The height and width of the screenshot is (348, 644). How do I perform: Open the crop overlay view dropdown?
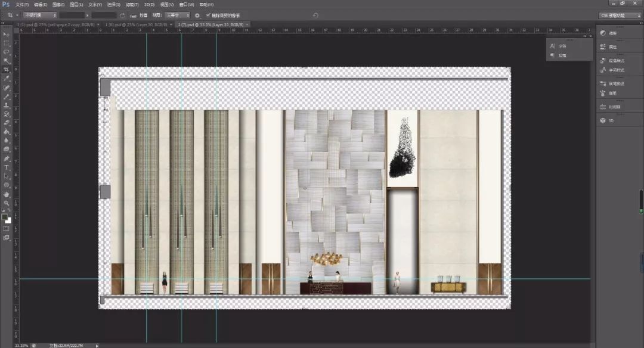point(177,15)
